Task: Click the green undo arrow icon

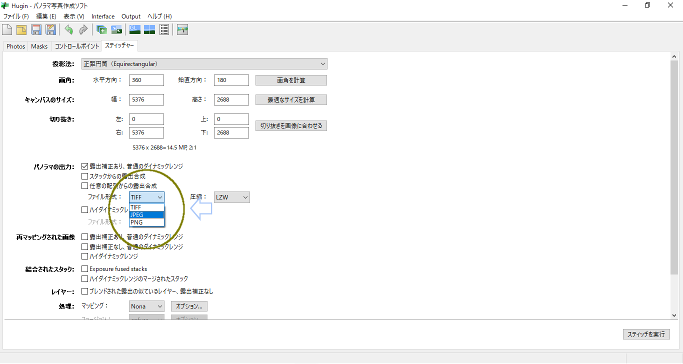Action: [x=68, y=30]
